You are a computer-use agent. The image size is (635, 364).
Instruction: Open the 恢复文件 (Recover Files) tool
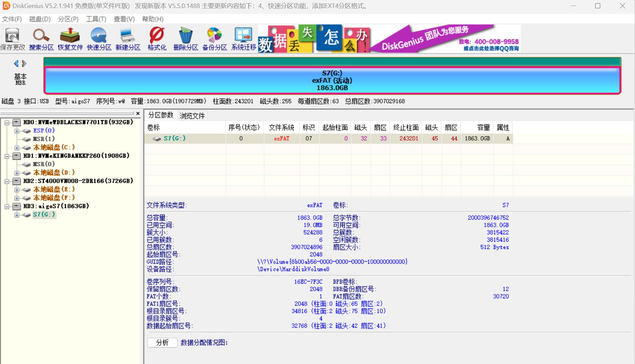click(70, 38)
